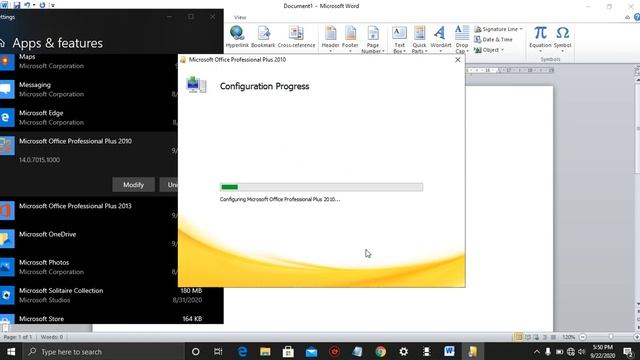640x360 pixels.
Task: Click the OneDrive app icon in list
Action: point(7,239)
